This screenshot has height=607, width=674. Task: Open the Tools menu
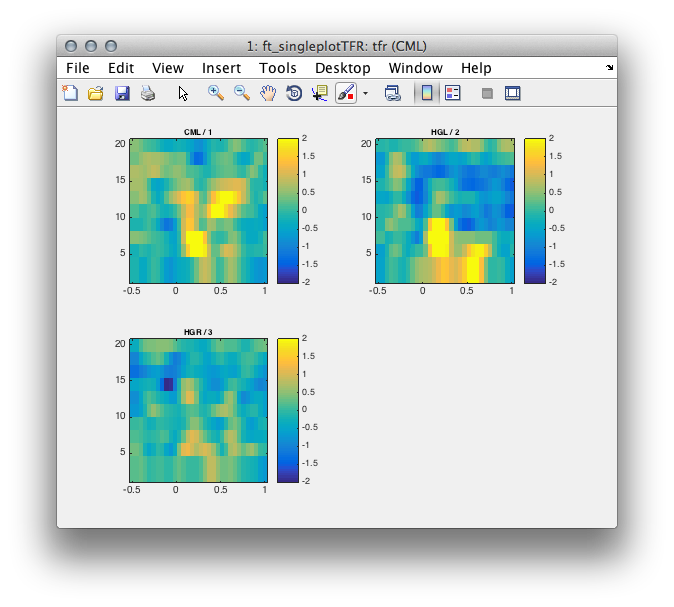(x=278, y=68)
